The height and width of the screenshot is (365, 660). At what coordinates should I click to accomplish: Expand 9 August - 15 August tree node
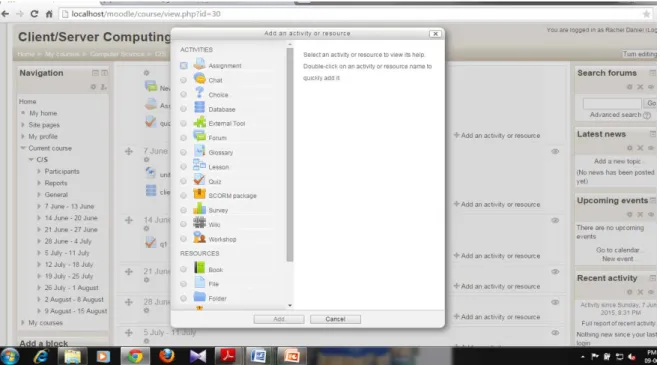click(39, 311)
